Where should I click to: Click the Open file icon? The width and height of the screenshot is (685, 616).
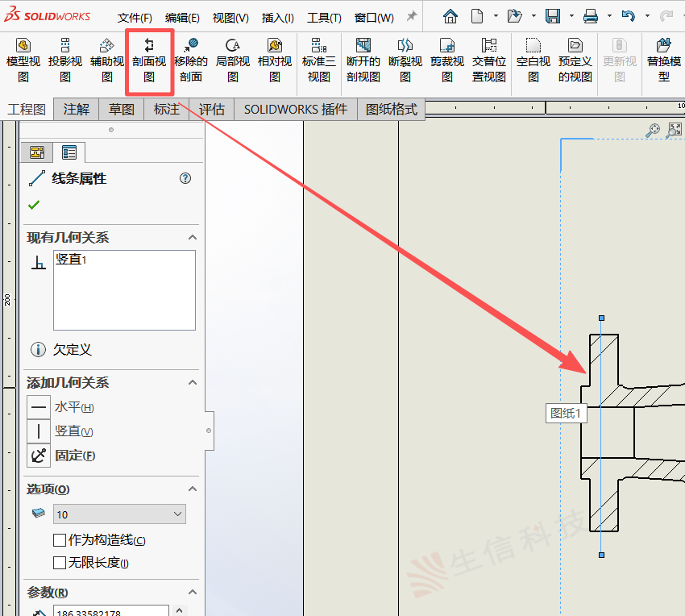[x=515, y=16]
